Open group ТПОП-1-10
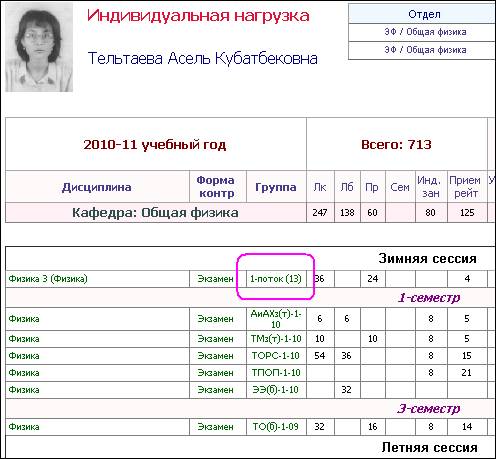 click(x=276, y=373)
